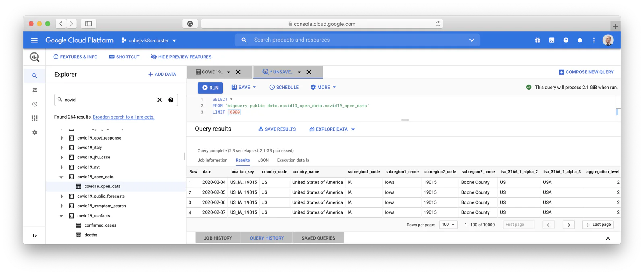Follow Broaden search to all projects link
644x275 pixels.
(x=124, y=117)
